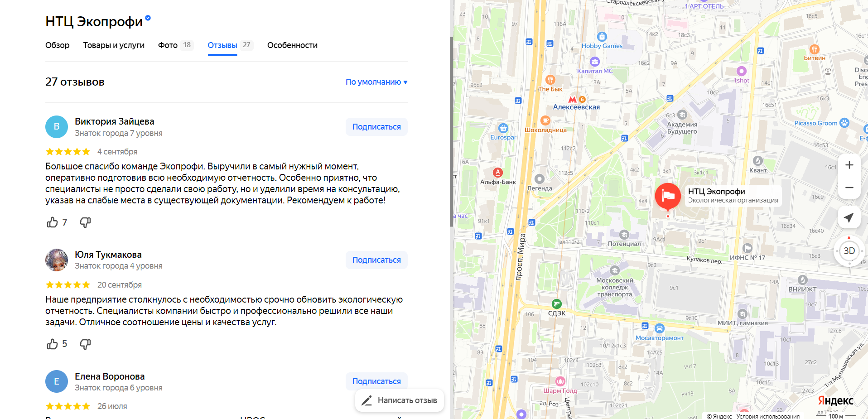
Task: Click the red НТЦ Экопрофи map pin
Action: click(x=668, y=197)
